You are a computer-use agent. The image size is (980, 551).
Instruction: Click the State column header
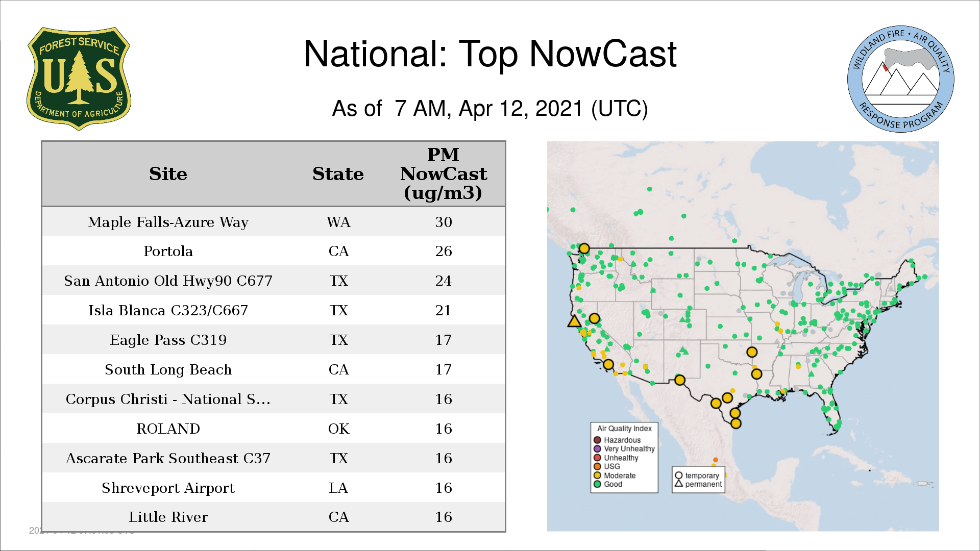338,174
